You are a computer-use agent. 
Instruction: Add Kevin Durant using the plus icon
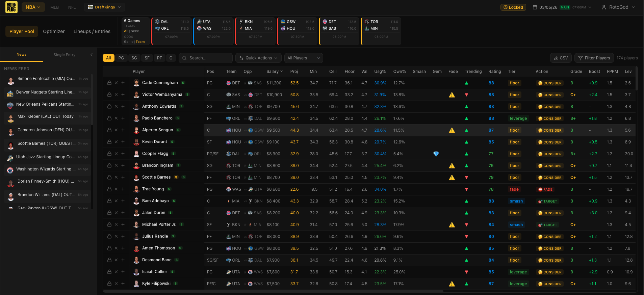click(123, 142)
